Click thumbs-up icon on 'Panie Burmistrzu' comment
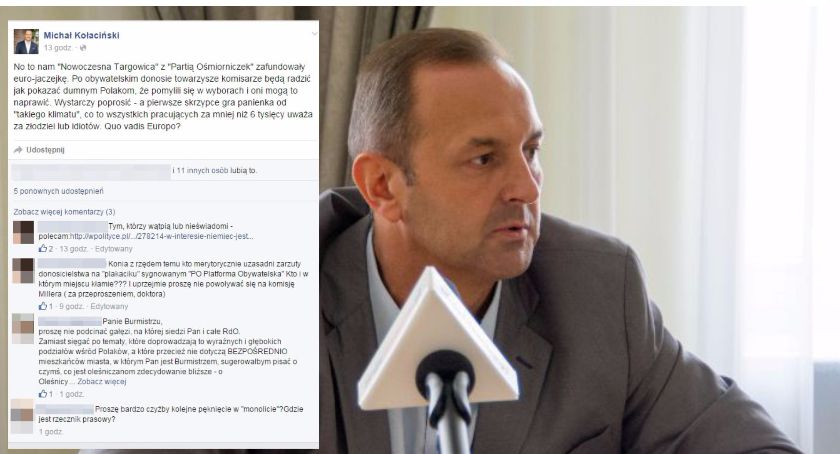Viewport: 840px width, 454px height. [42, 394]
